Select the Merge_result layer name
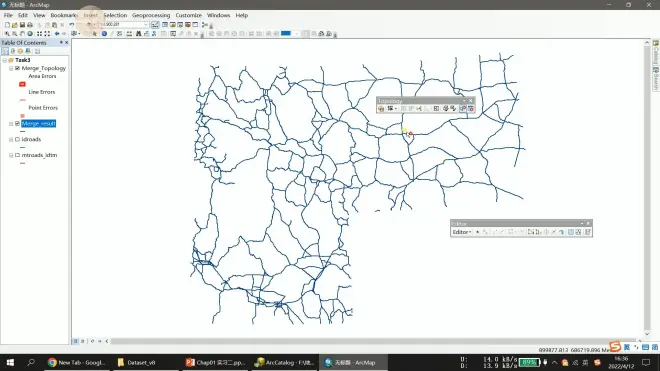 [x=39, y=123]
